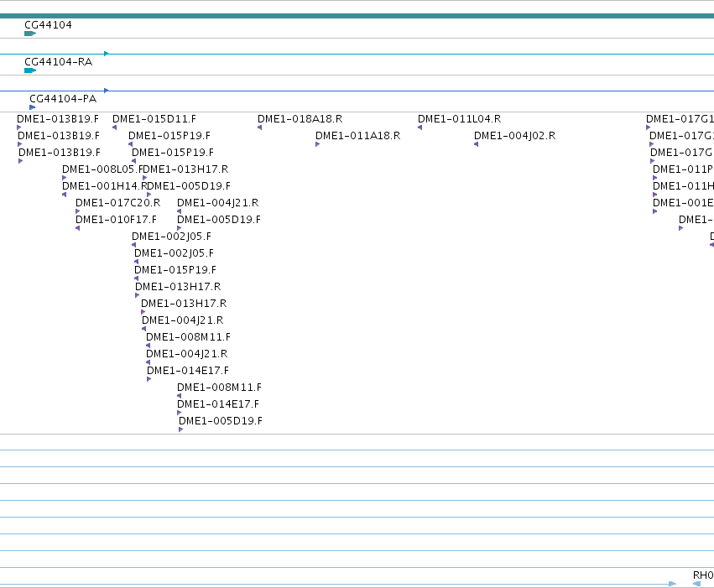Click the purple arrow marker under DME1-001H14.R
714x588 pixels.
[x=65, y=195]
